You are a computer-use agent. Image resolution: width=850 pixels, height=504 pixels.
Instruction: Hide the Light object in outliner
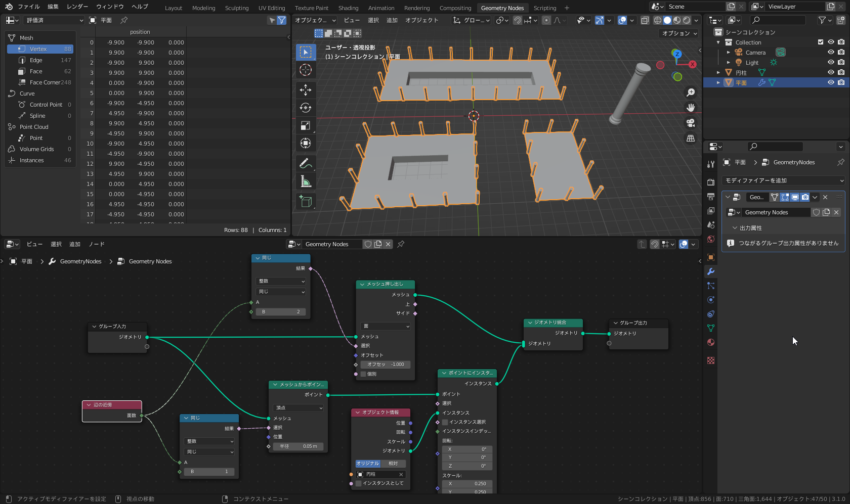[831, 63]
